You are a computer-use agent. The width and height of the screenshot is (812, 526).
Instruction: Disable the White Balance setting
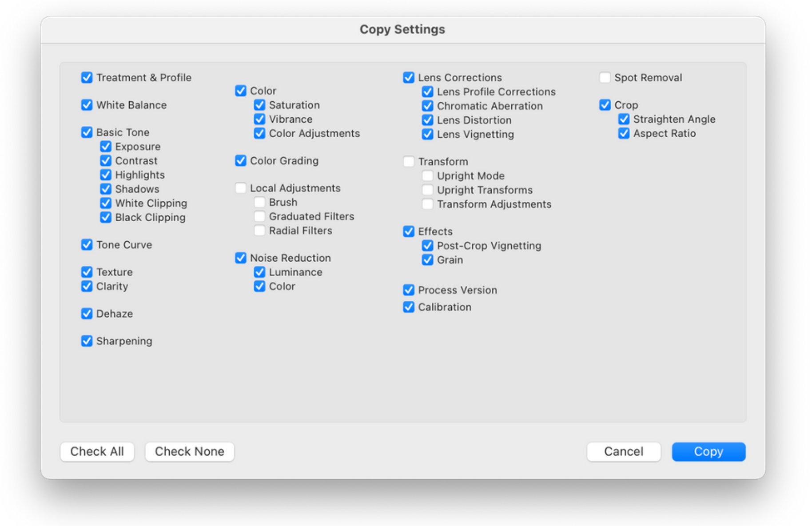pyautogui.click(x=87, y=105)
